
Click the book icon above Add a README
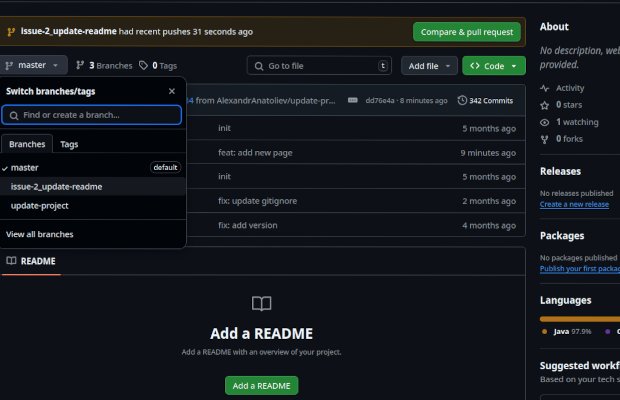pos(261,304)
